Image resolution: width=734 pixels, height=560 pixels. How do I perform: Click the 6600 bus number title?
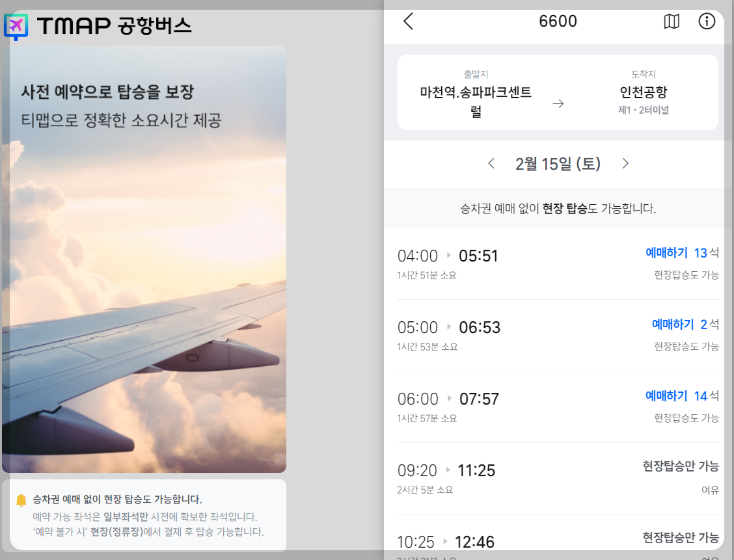[x=558, y=21]
